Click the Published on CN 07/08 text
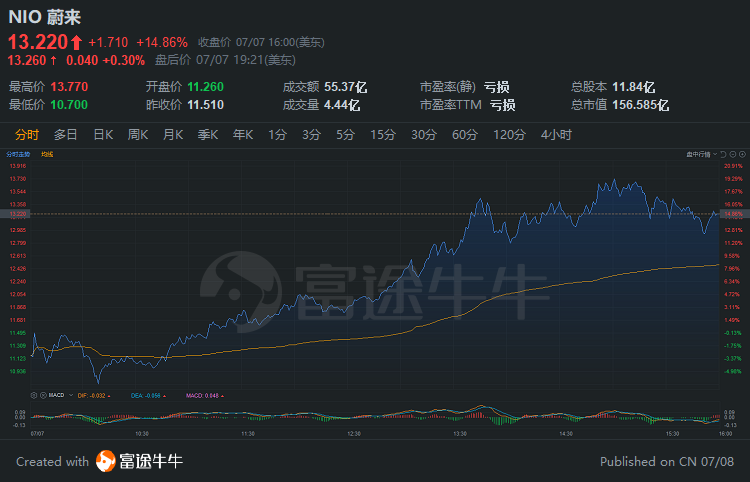Screen dimensions: 750x482 667,461
